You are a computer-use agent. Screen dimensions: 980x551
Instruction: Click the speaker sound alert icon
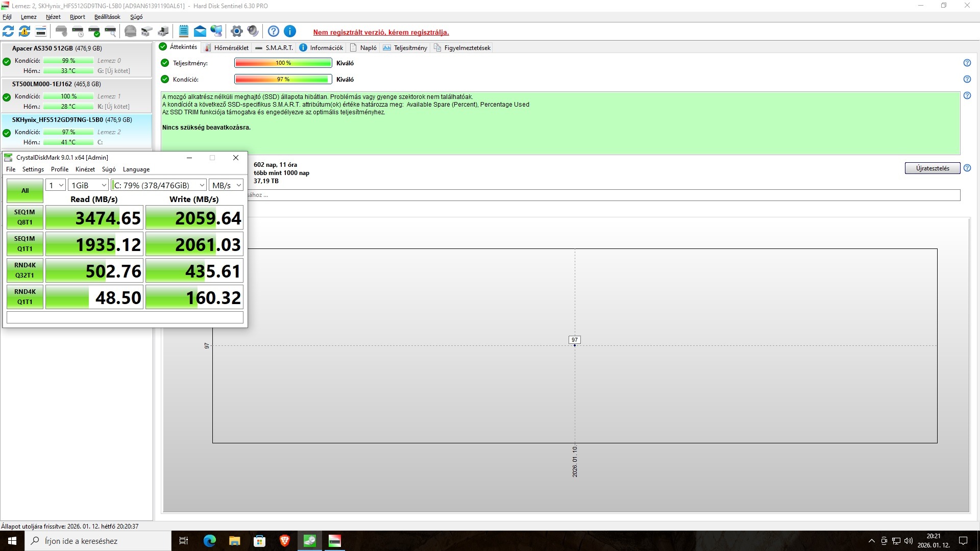pos(253,32)
